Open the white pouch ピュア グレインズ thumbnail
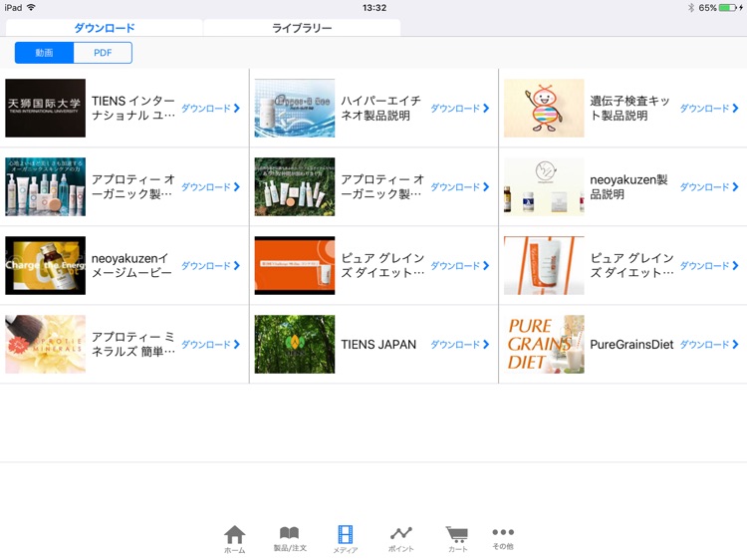Image resolution: width=747 pixels, height=560 pixels. click(544, 265)
